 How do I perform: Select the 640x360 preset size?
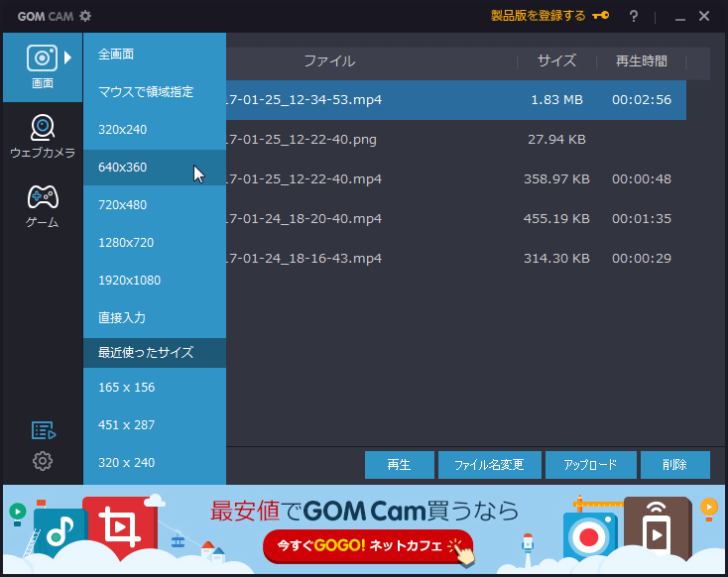tap(155, 168)
